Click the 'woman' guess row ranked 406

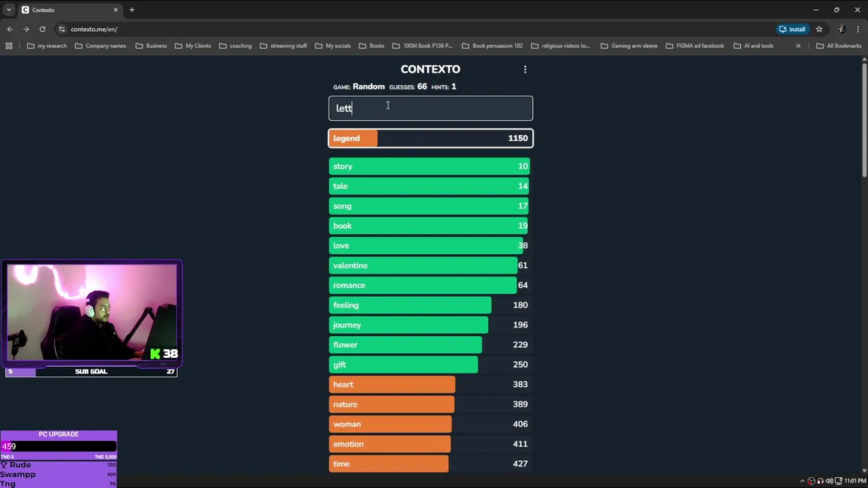[x=429, y=424]
